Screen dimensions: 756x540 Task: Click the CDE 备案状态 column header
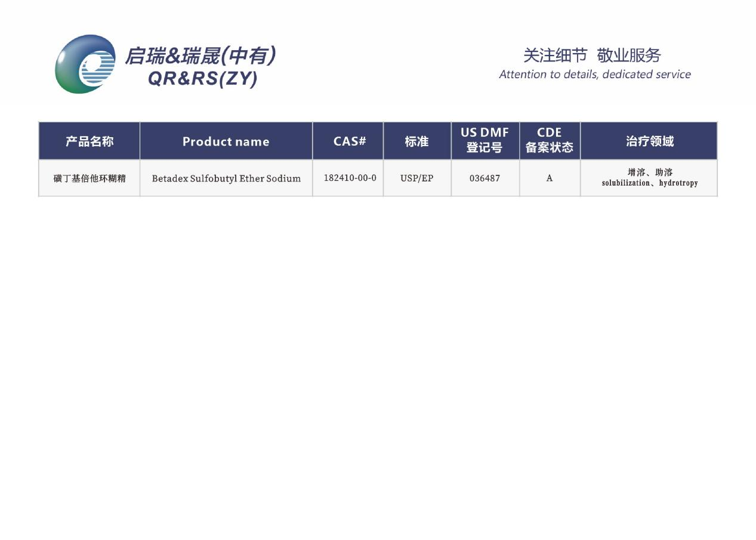coord(550,141)
